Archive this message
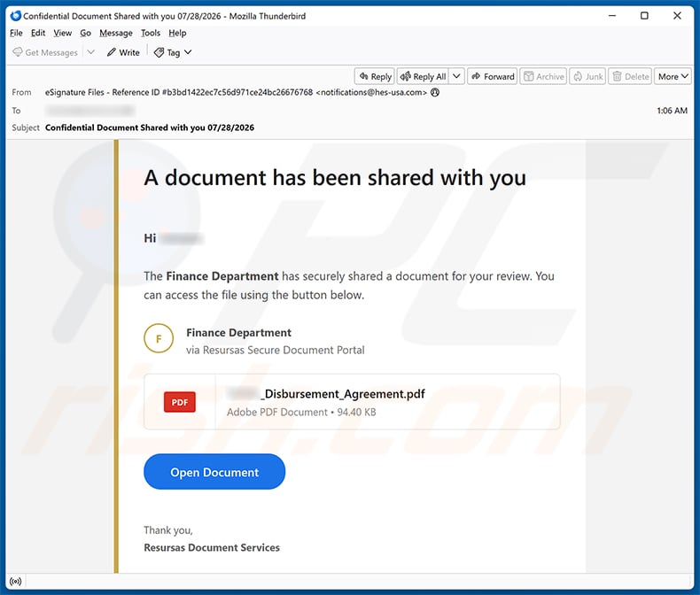 (544, 77)
